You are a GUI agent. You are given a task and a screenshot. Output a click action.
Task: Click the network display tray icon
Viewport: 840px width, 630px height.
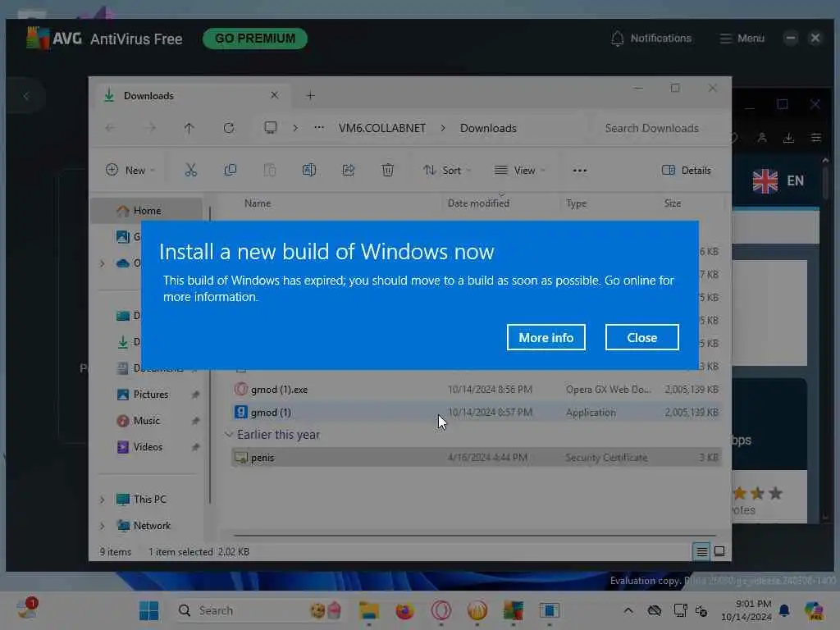coord(680,610)
